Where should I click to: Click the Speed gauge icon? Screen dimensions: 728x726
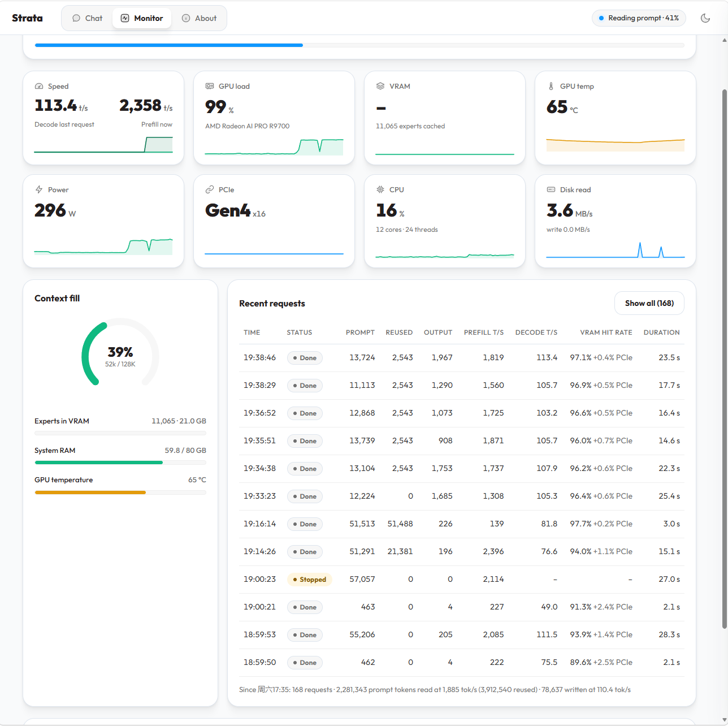[39, 87]
